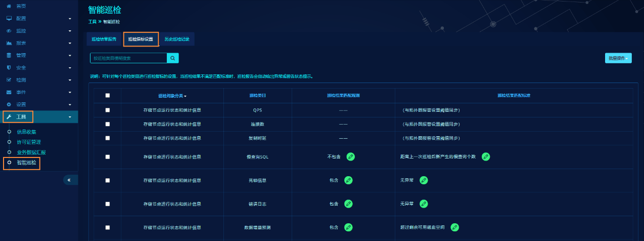This screenshot has width=644, height=241.
Task: Focus the 按巡检类目模糊搜索 search field
Action: 128,58
